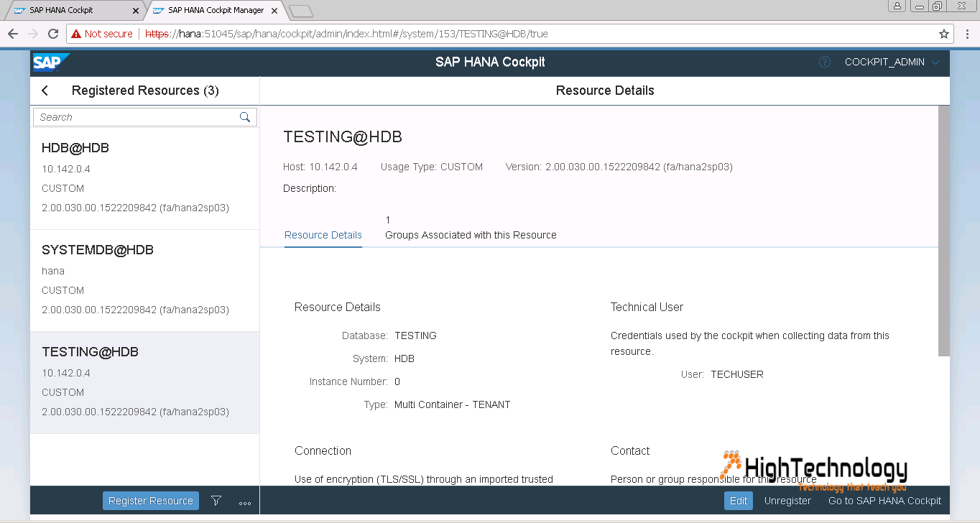
Task: Select the HDB@HDB resource
Action: coord(144,178)
